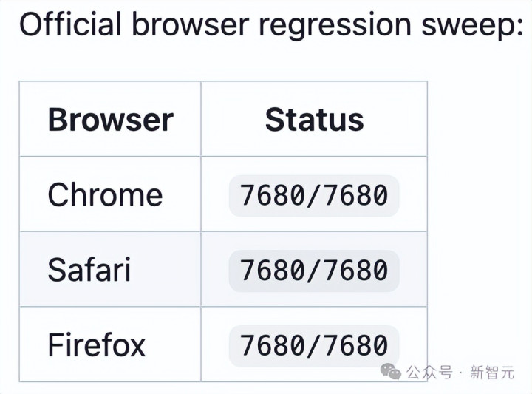This screenshot has width=532, height=394.
Task: Click the Safari status badge 7680/7680
Action: pos(314,270)
